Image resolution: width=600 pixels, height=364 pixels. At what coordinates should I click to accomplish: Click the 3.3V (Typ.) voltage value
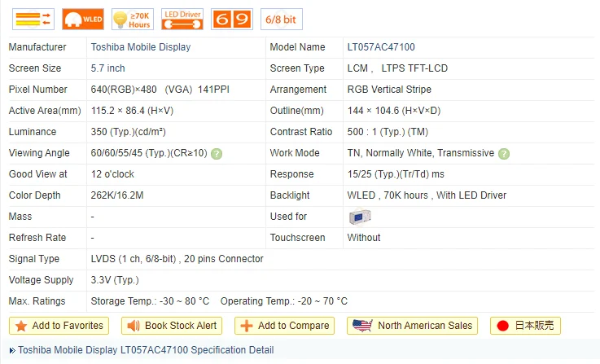click(115, 280)
